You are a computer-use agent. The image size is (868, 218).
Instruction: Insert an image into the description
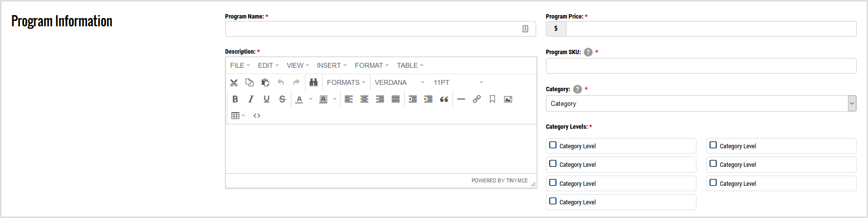coord(508,99)
